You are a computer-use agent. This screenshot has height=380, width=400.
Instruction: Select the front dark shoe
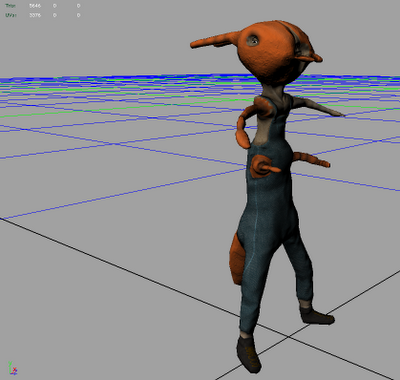click(249, 353)
